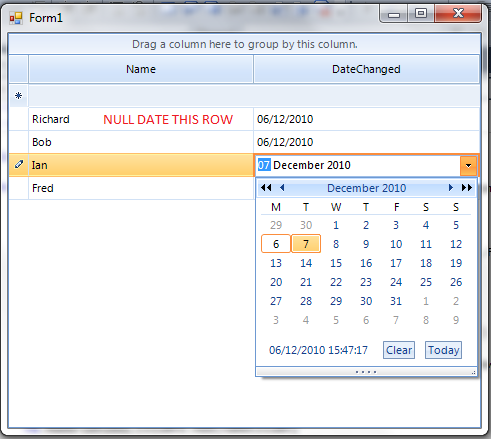This screenshot has width=491, height=439.
Task: Pick day 28 in the calendar
Action: tap(306, 301)
